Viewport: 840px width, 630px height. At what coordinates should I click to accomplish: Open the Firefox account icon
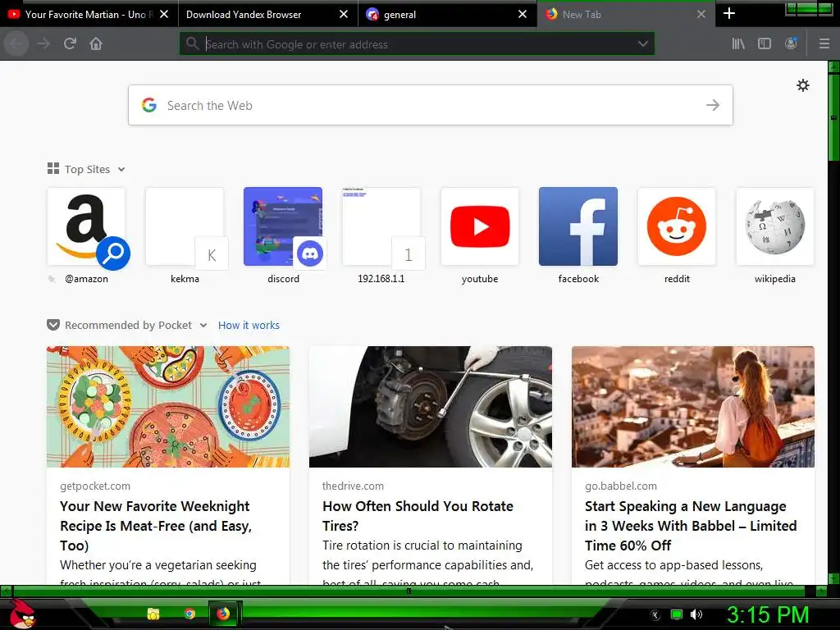792,43
